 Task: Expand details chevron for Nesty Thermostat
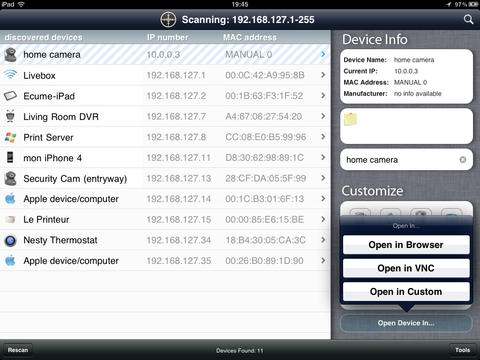(x=323, y=240)
